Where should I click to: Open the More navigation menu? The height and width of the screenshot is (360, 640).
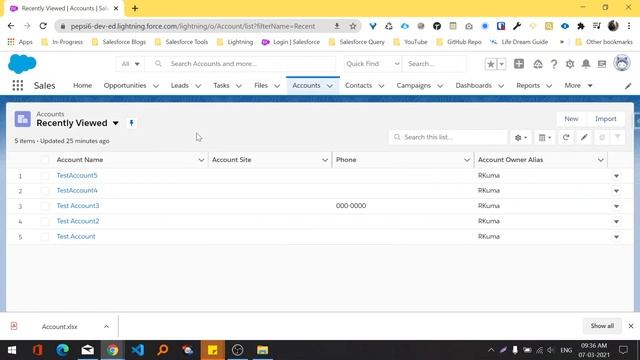coord(578,85)
